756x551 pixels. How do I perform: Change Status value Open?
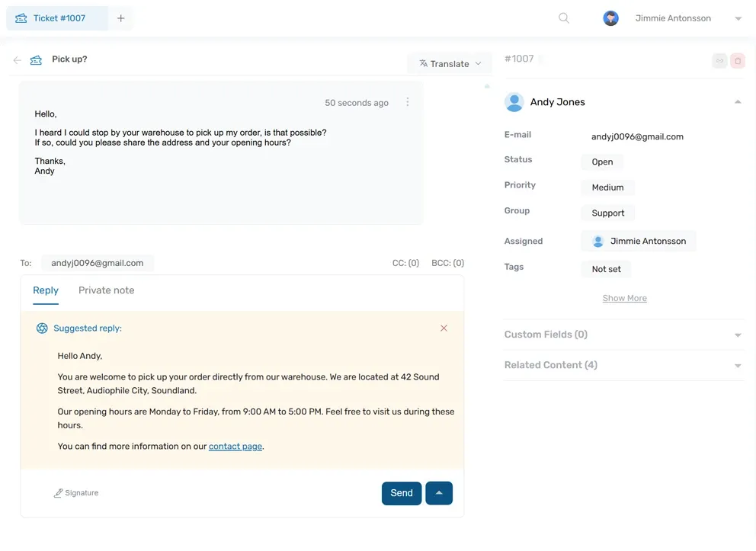[x=602, y=162]
